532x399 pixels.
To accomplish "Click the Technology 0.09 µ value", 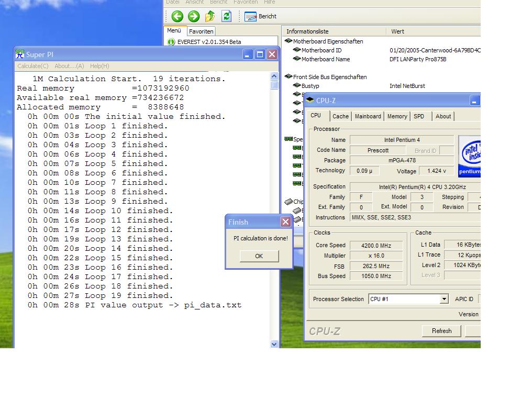I will pyautogui.click(x=364, y=171).
